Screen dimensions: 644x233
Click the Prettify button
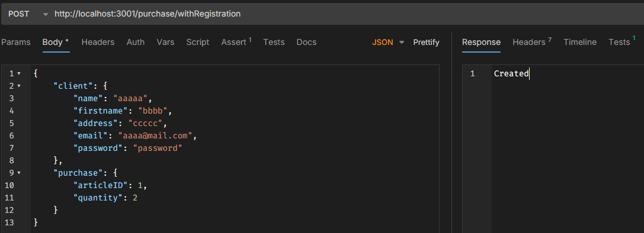click(x=426, y=42)
